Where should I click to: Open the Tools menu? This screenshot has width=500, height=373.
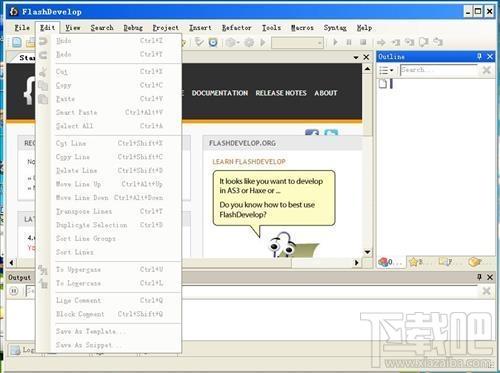(x=271, y=28)
